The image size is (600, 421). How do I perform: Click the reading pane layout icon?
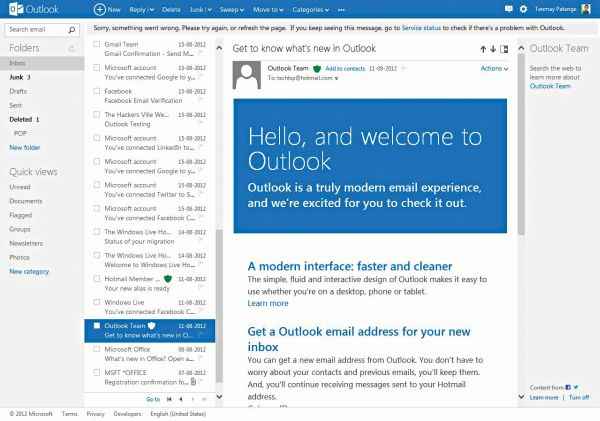click(504, 49)
